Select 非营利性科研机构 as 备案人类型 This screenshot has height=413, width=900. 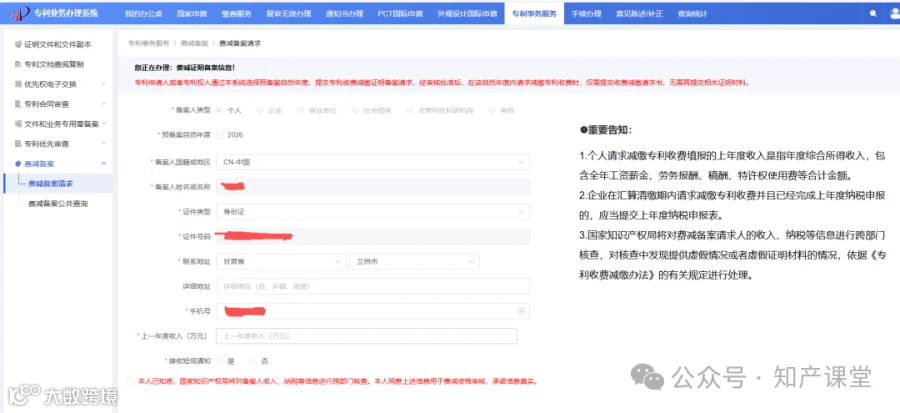point(410,110)
